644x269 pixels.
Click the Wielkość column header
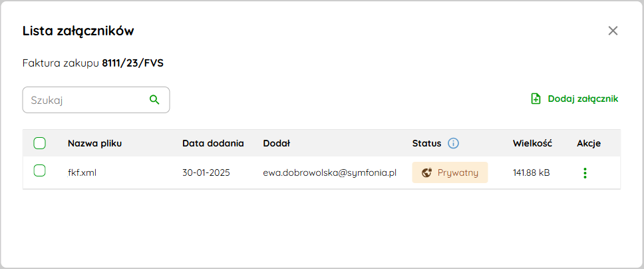(x=532, y=144)
